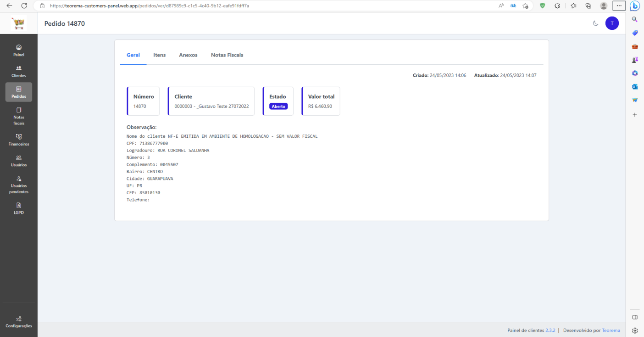Switch to the Notas Fiscais tab
The width and height of the screenshot is (644, 337).
pos(227,55)
